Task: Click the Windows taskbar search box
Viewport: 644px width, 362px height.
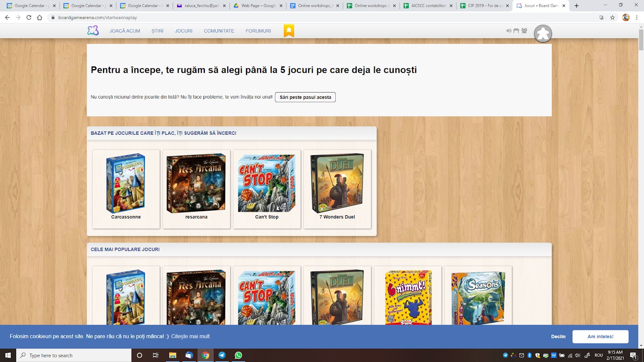Action: (x=74, y=355)
